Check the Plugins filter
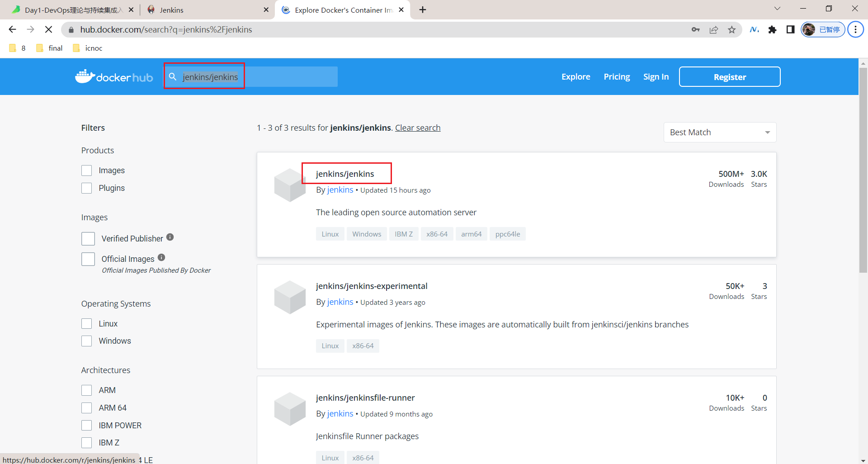 pos(86,188)
